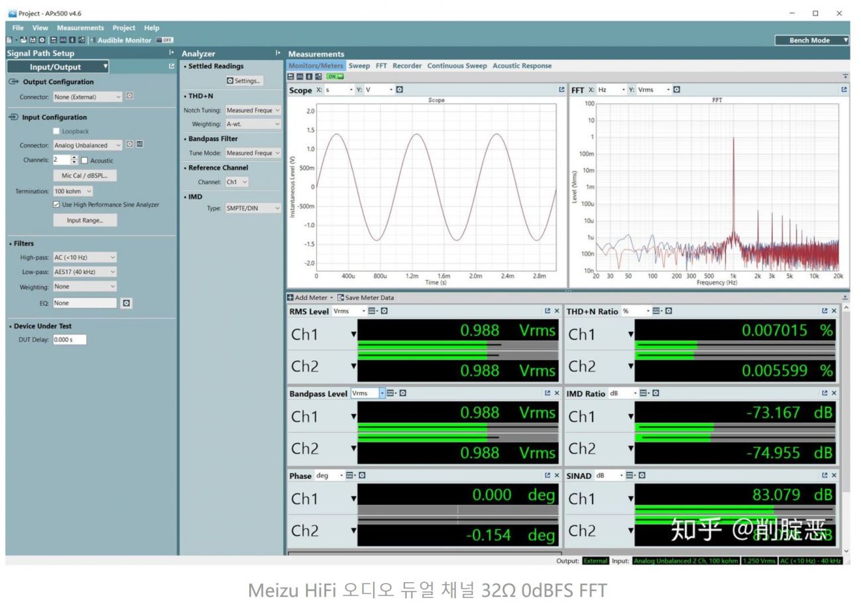Viewport: 861px width, 616px height.
Task: Open RMS Level meter settings gear
Action: click(x=384, y=311)
